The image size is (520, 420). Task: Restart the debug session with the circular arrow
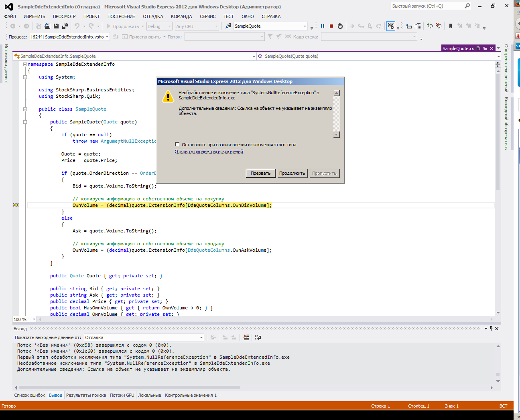coord(340,26)
